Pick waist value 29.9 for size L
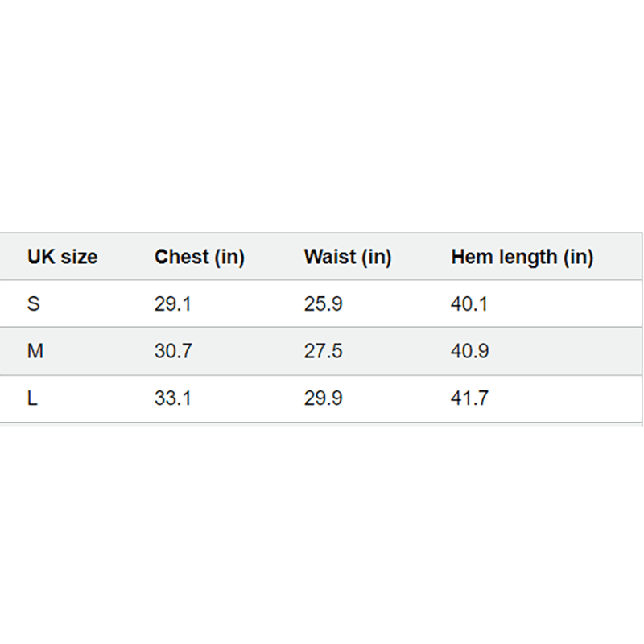The image size is (644, 644). point(323,398)
